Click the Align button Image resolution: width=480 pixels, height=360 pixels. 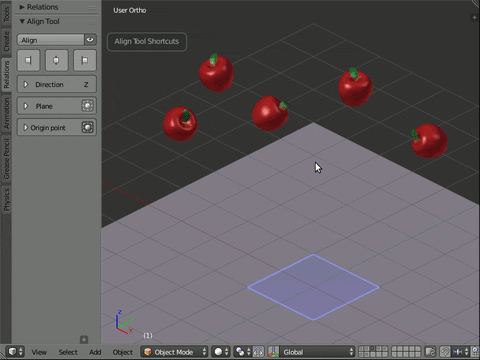click(51, 40)
